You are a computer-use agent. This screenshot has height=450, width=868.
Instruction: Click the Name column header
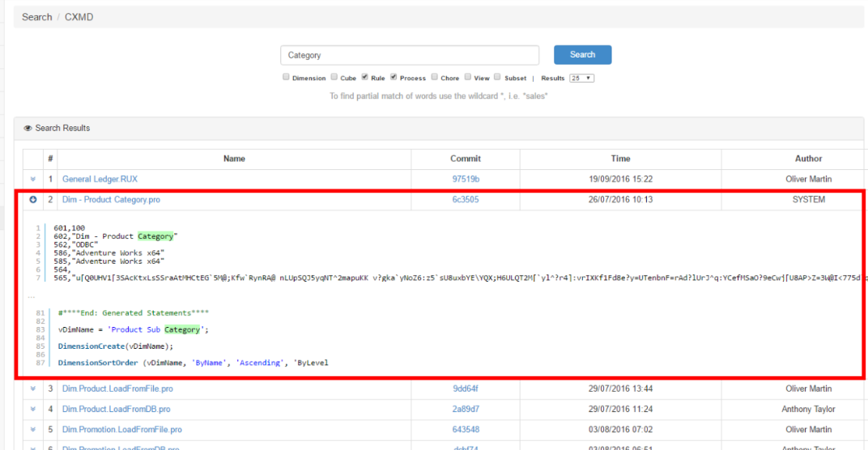point(234,159)
